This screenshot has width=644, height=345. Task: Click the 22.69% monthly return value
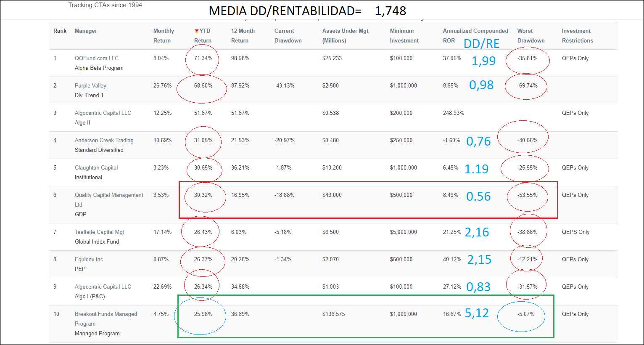pos(163,287)
